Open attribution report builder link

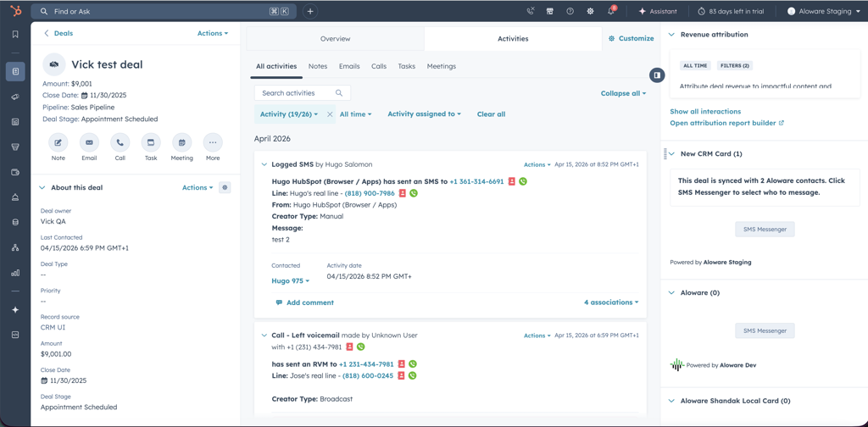tap(726, 124)
